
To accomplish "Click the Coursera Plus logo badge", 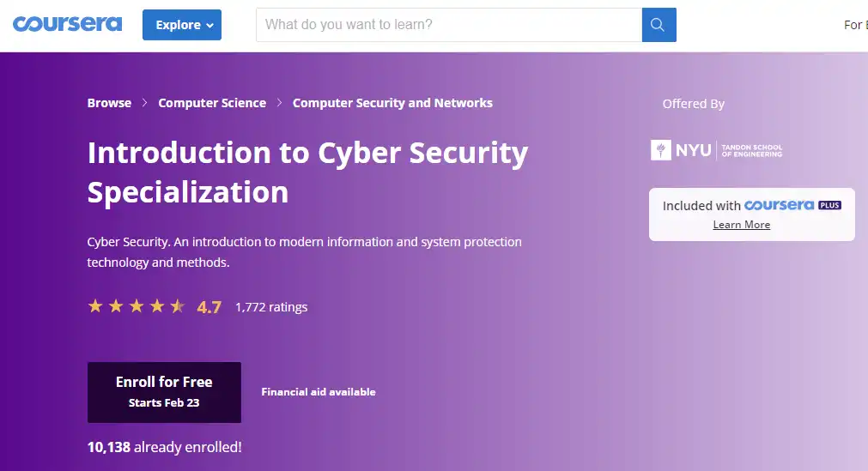I will pyautogui.click(x=792, y=205).
